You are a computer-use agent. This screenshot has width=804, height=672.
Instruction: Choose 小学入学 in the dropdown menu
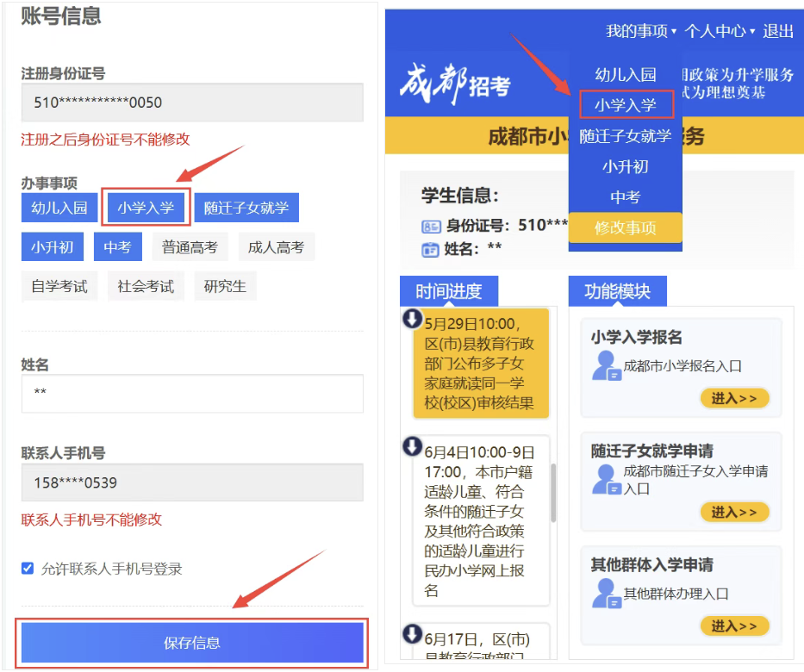tap(626, 105)
